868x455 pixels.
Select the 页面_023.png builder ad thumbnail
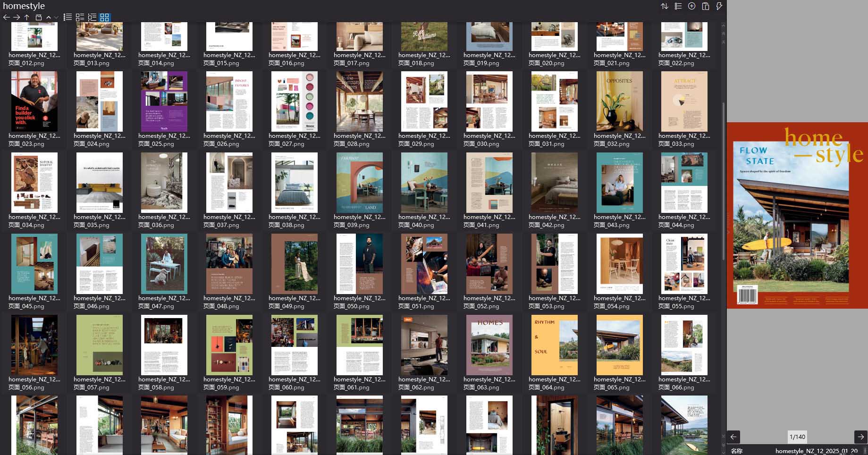(x=34, y=101)
